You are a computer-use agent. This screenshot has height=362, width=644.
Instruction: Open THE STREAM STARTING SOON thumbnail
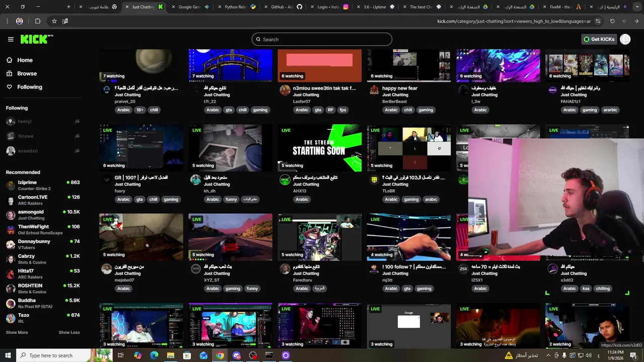319,148
